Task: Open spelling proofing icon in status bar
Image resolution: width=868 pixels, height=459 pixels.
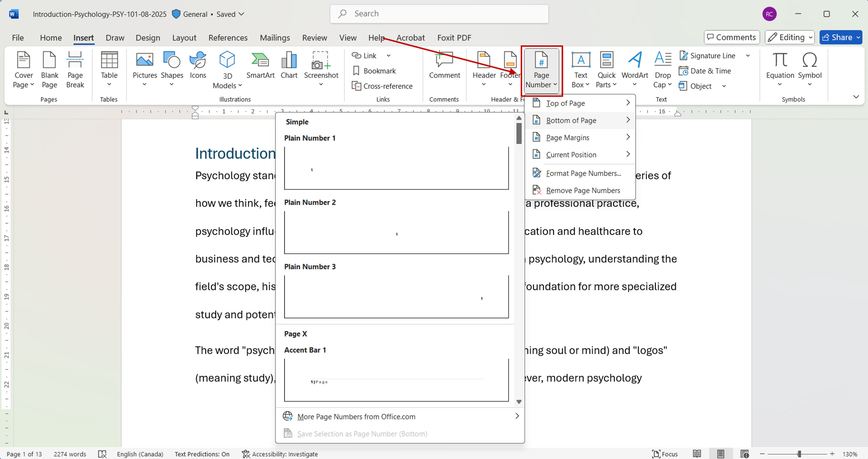Action: (x=102, y=454)
